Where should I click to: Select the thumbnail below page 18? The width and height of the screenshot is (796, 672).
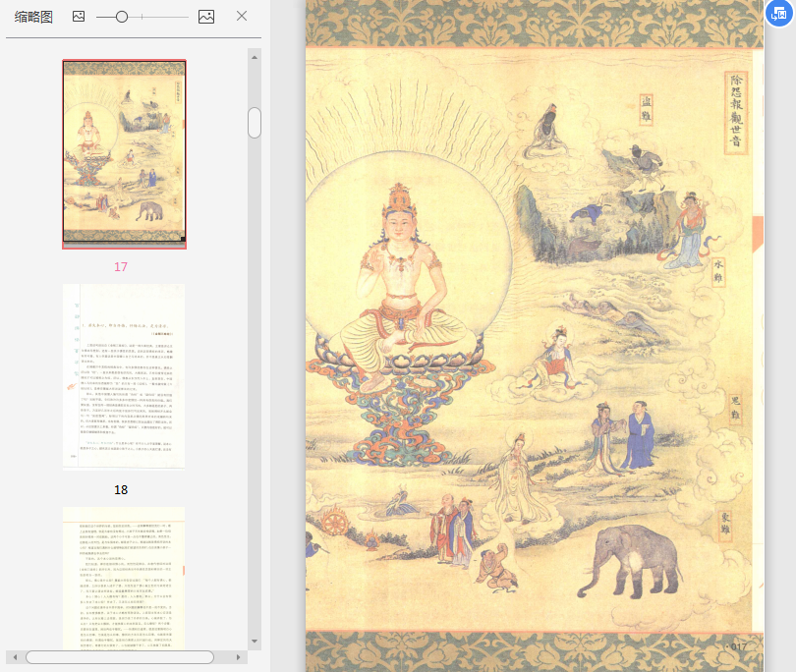(x=124, y=578)
